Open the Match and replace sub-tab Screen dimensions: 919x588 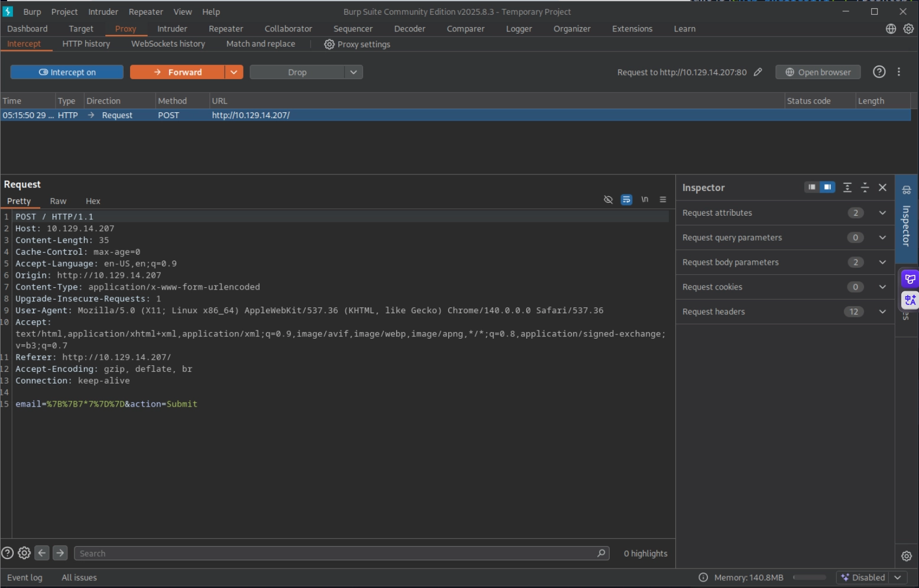261,44
